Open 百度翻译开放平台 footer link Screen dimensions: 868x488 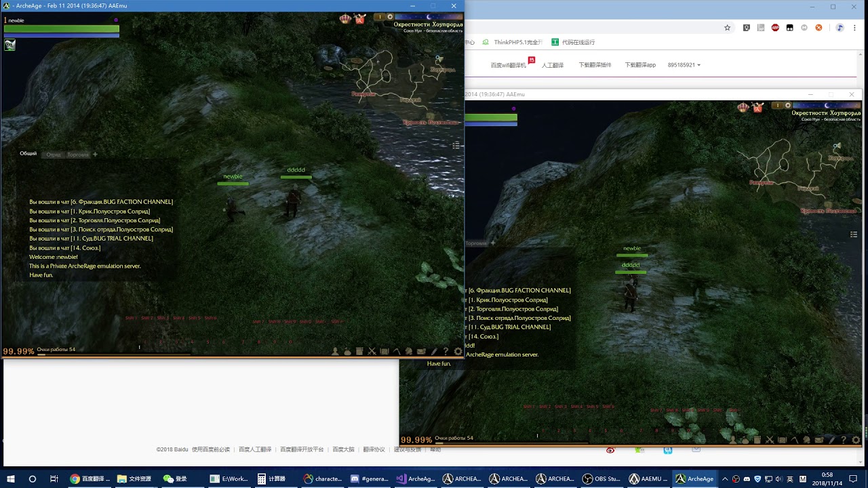[x=302, y=449]
